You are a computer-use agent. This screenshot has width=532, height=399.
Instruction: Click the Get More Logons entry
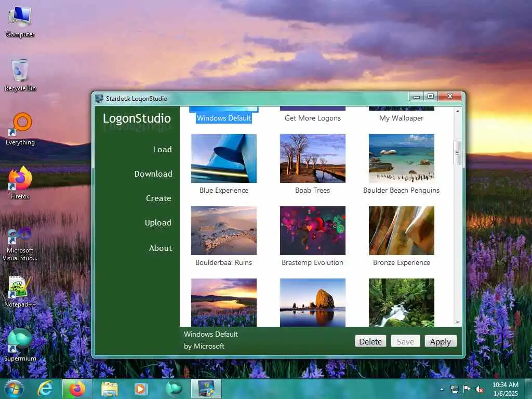(x=312, y=118)
